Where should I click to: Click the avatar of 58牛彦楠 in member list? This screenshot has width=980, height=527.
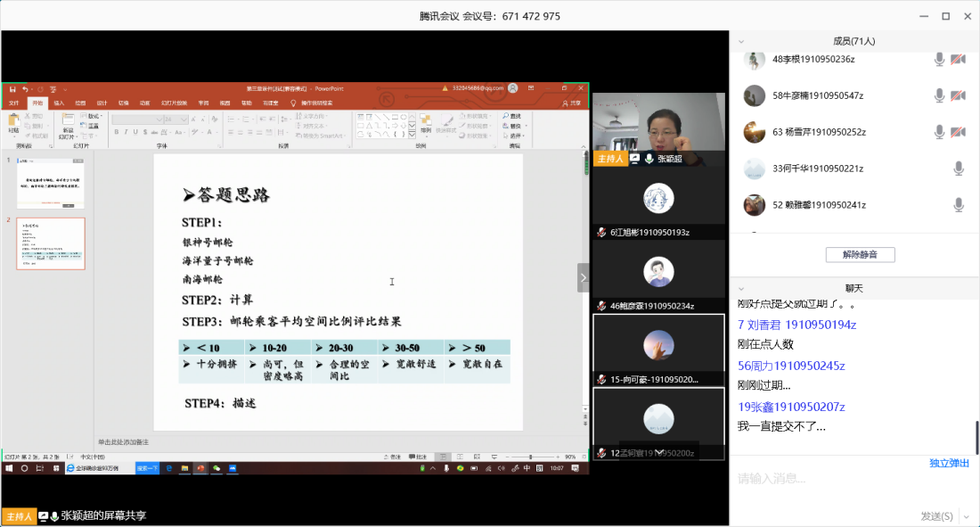tap(755, 95)
